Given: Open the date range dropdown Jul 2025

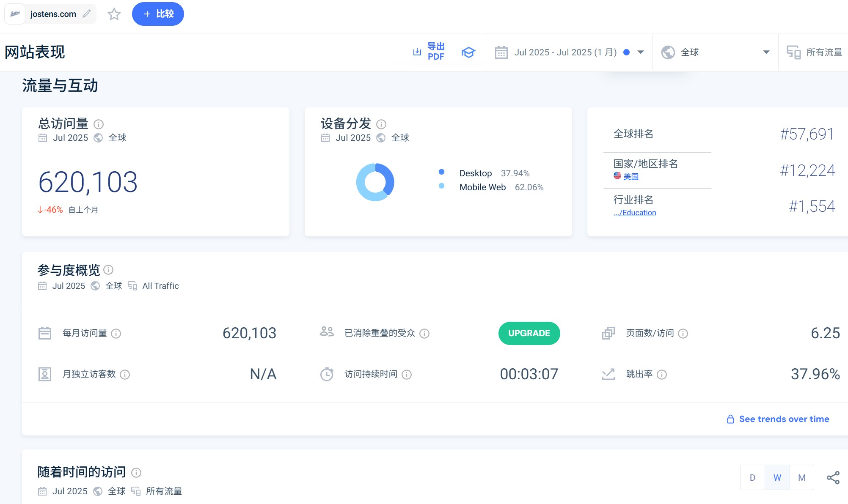Looking at the screenshot, I should point(569,52).
